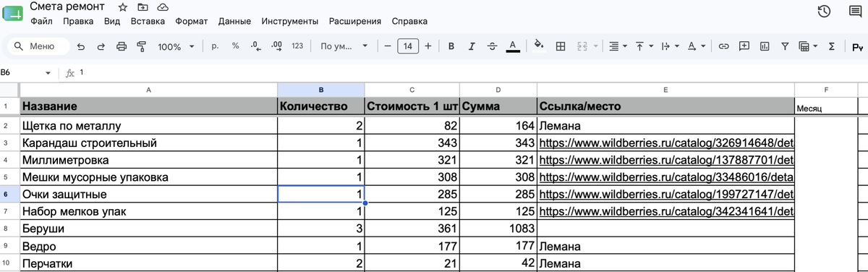Select the Беруши cell
This screenshot has width=868, height=272.
click(x=148, y=229)
